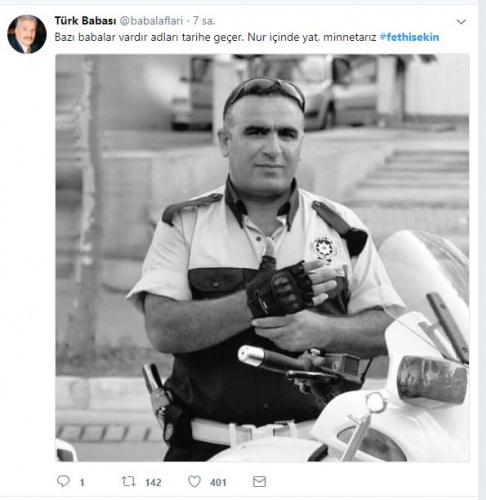The width and height of the screenshot is (486, 500).
Task: Click empty space right of envelope icon
Action: click(367, 482)
